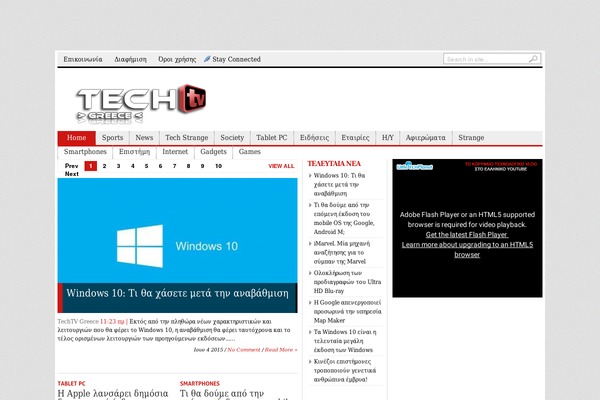The image size is (600, 400).
Task: Click the Read More link
Action: pyautogui.click(x=281, y=350)
